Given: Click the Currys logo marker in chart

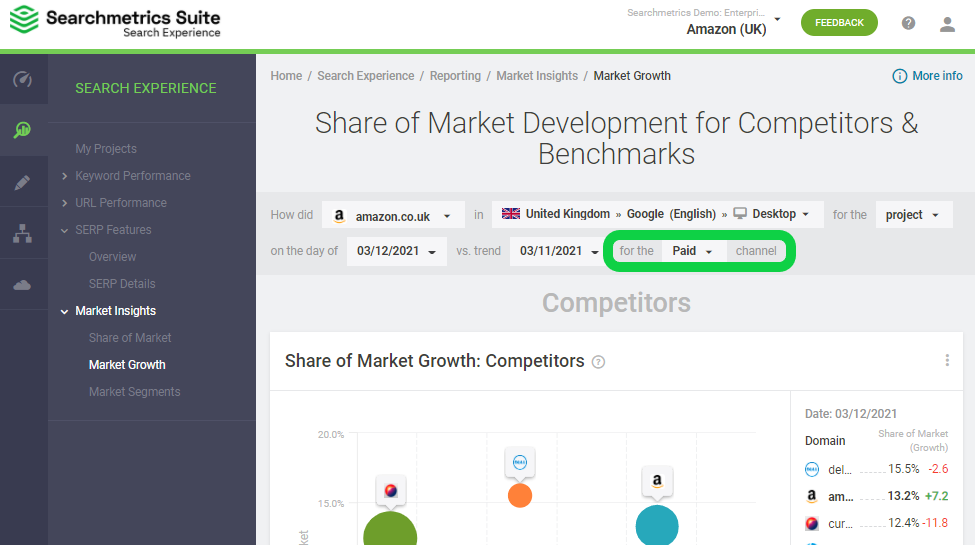Looking at the screenshot, I should [391, 490].
